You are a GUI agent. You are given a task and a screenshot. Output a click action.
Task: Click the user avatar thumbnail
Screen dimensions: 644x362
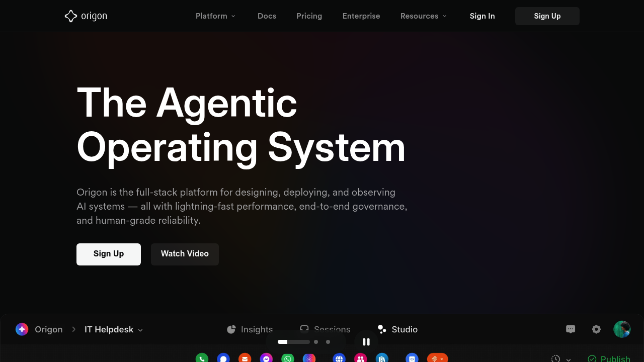click(622, 329)
